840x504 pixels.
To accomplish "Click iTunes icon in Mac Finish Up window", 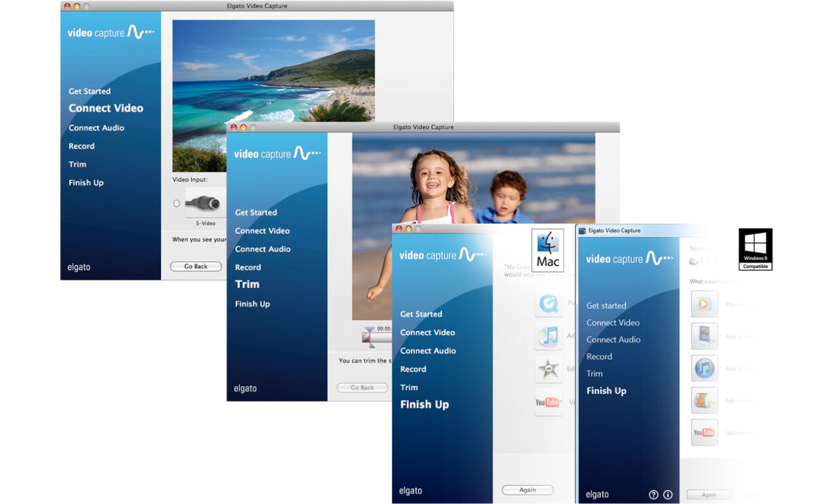I will (x=549, y=336).
